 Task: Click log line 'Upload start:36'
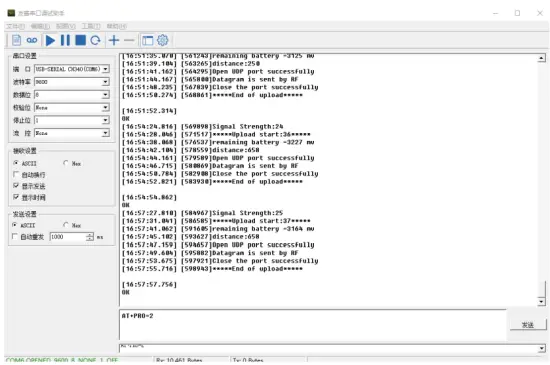click(216, 135)
